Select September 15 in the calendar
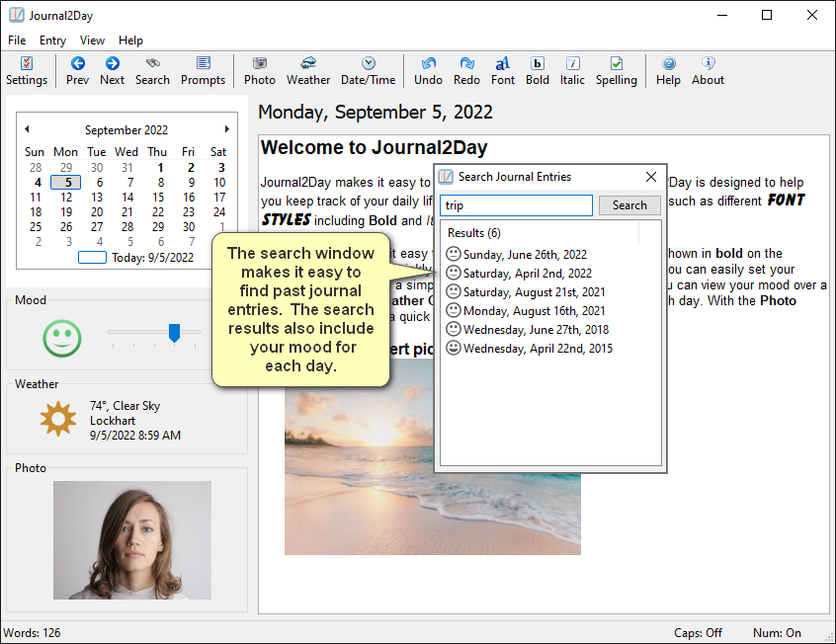 pyautogui.click(x=158, y=198)
